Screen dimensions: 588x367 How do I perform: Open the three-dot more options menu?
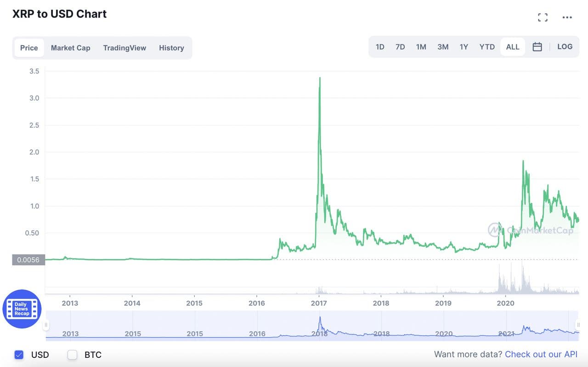pos(567,17)
